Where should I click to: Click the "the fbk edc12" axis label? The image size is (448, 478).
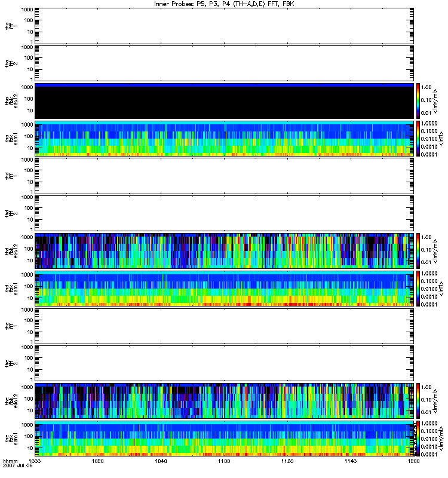(x=11, y=401)
